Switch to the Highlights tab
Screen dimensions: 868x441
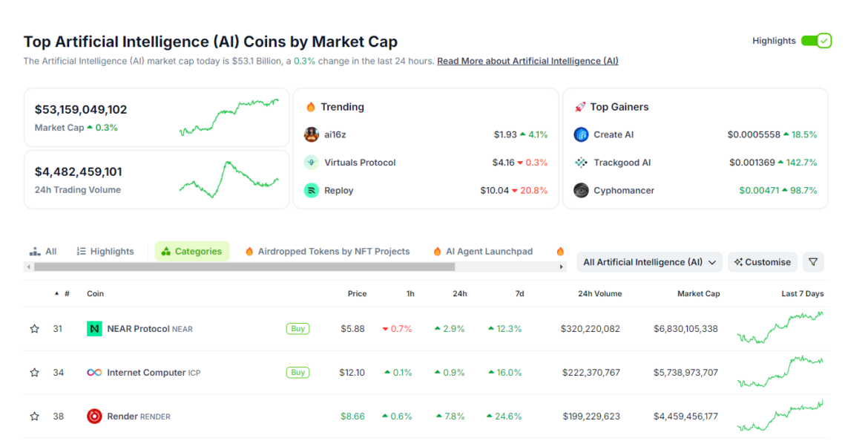105,252
